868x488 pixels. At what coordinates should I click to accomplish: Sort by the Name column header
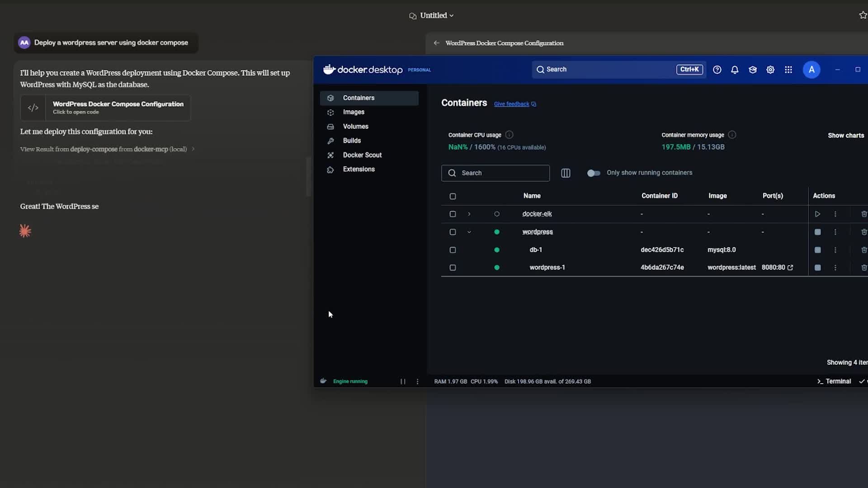(532, 196)
